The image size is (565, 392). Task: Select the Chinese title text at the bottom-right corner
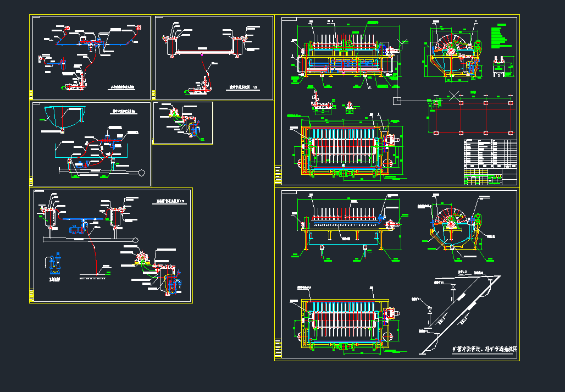point(484,349)
